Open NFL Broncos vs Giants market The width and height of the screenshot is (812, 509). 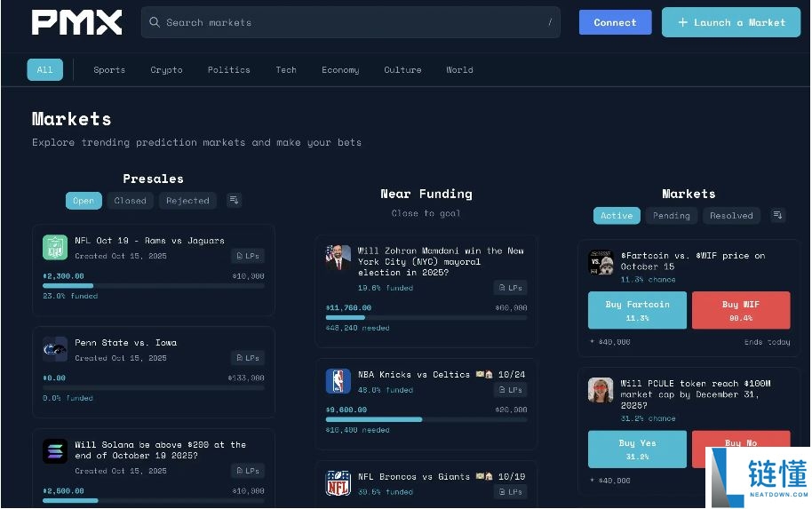point(442,476)
